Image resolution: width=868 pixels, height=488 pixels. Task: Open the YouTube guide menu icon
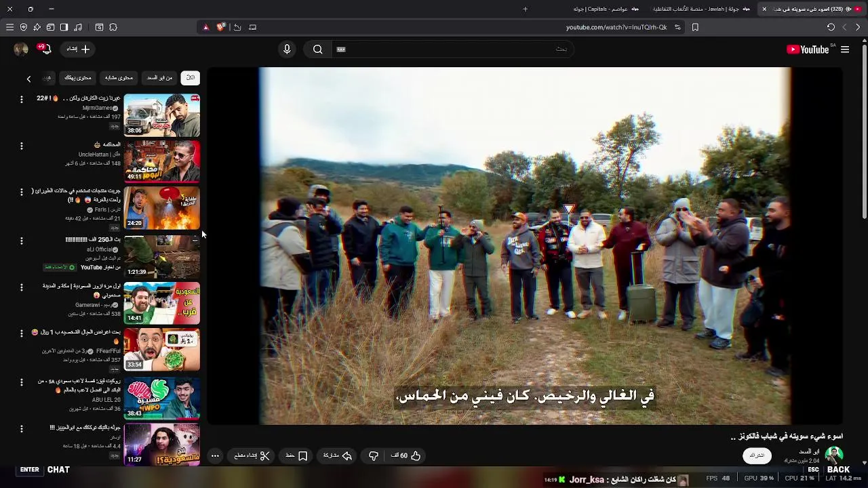click(x=845, y=49)
